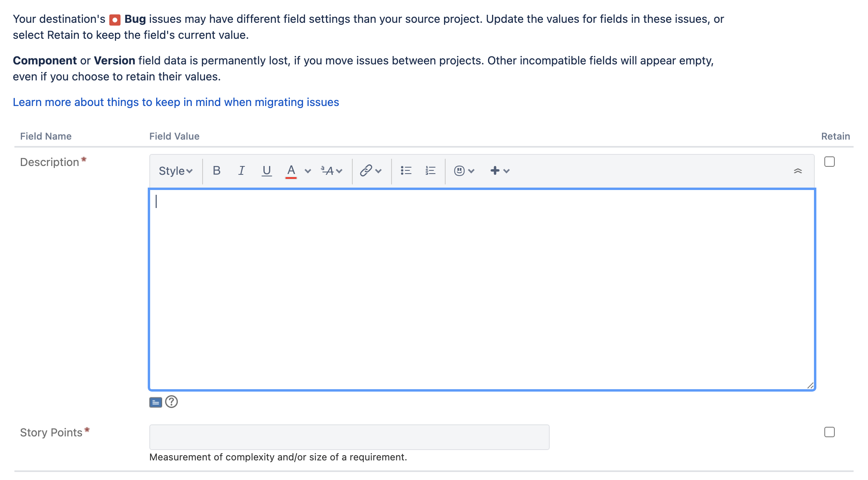Click the 'Field Value' column header
Screen dimensions: 868x480
pyautogui.click(x=174, y=136)
